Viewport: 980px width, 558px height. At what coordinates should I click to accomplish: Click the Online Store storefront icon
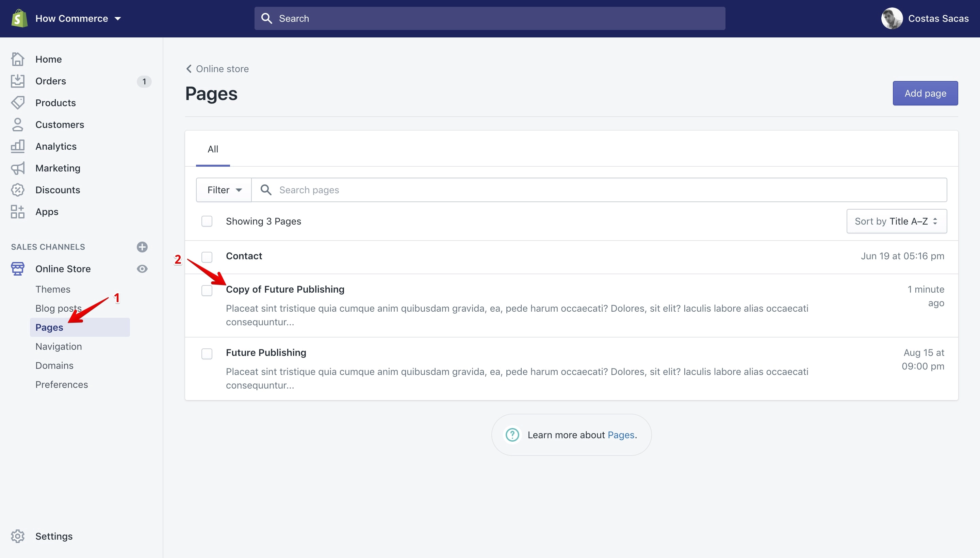tap(18, 269)
